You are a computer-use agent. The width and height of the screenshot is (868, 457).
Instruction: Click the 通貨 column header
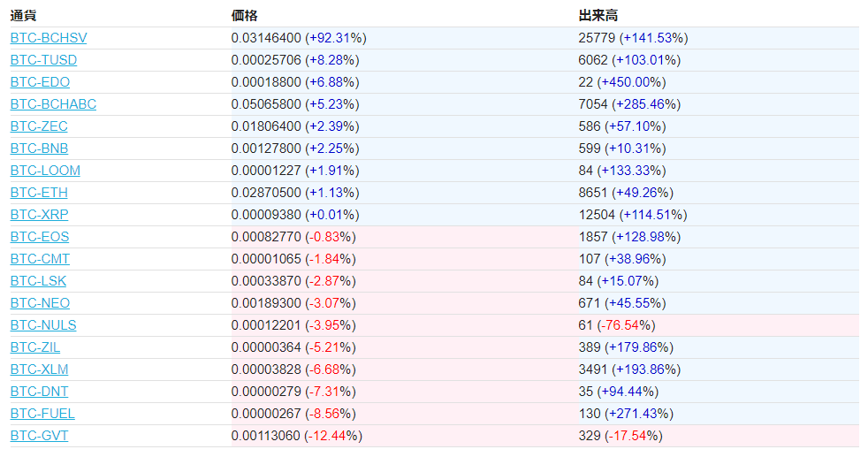tap(24, 15)
